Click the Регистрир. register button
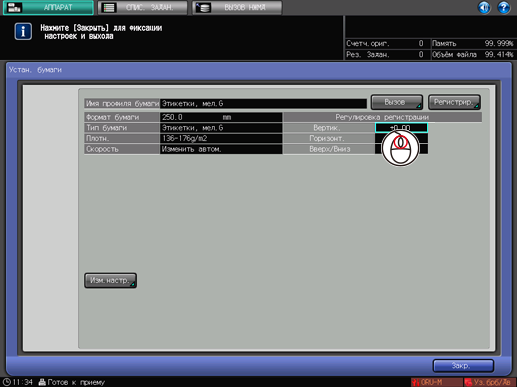This screenshot has width=517, height=387. coord(454,102)
